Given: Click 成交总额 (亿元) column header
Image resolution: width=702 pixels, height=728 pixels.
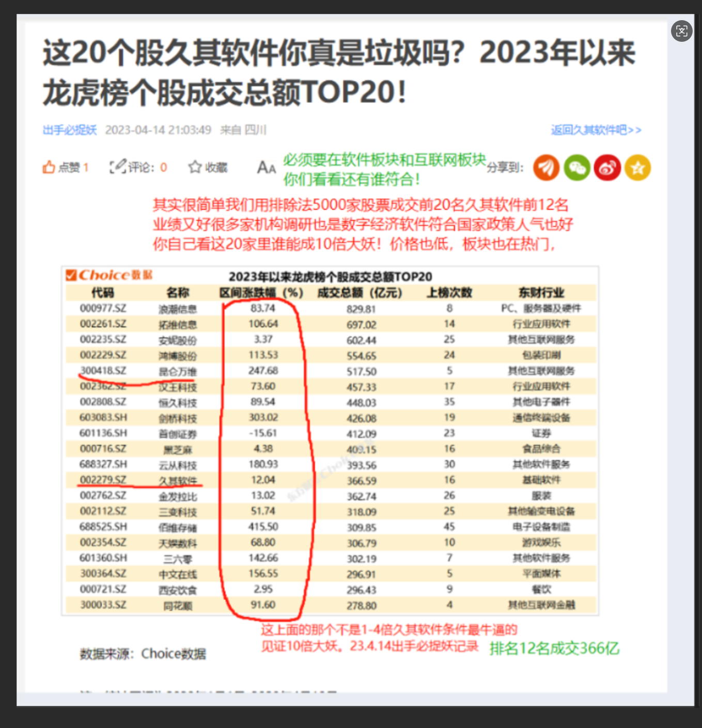Looking at the screenshot, I should click(360, 293).
